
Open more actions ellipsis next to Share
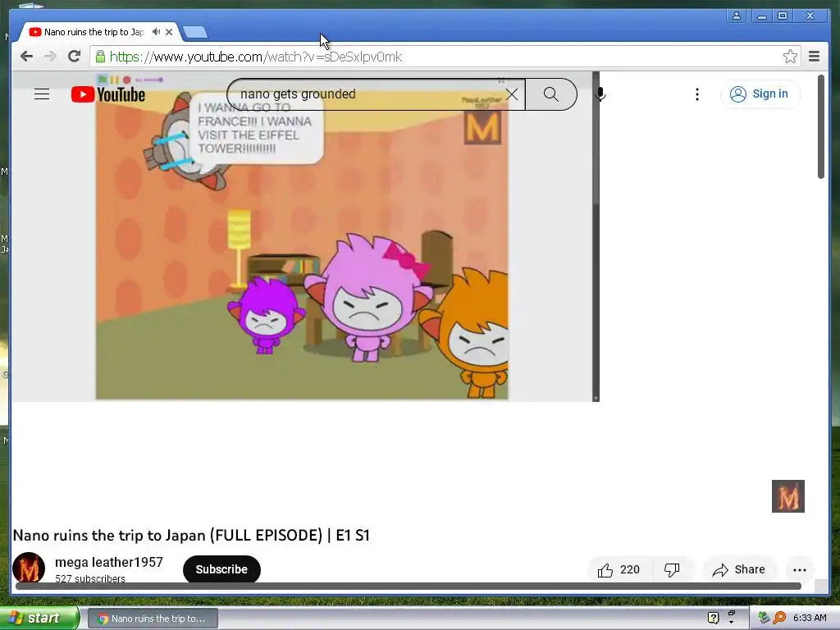click(x=800, y=570)
